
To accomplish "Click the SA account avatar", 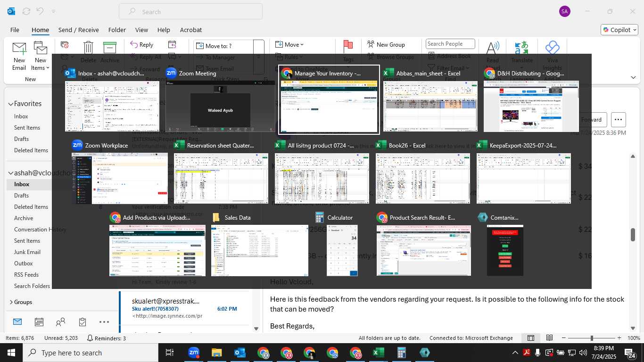I will (x=564, y=11).
